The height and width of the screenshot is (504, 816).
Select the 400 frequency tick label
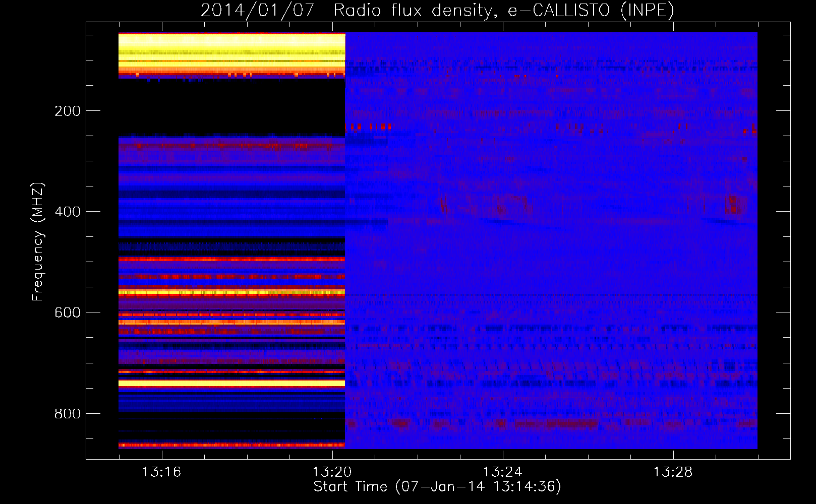(68, 212)
